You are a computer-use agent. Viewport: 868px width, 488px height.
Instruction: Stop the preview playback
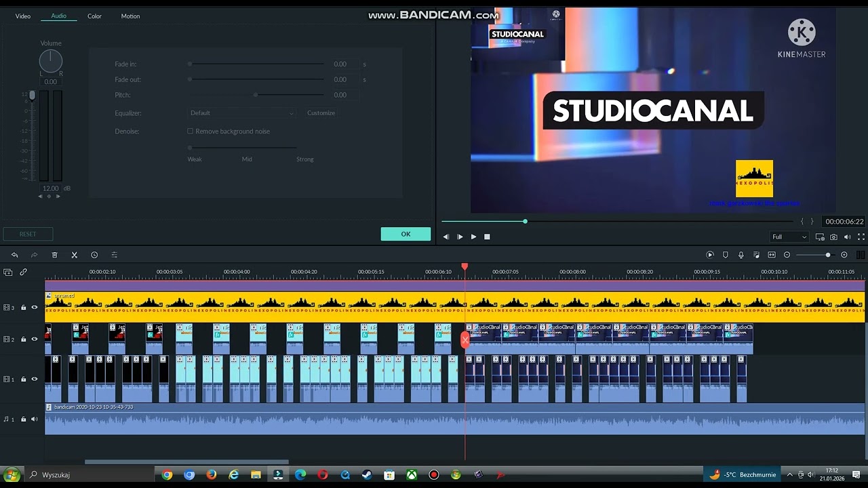(487, 237)
